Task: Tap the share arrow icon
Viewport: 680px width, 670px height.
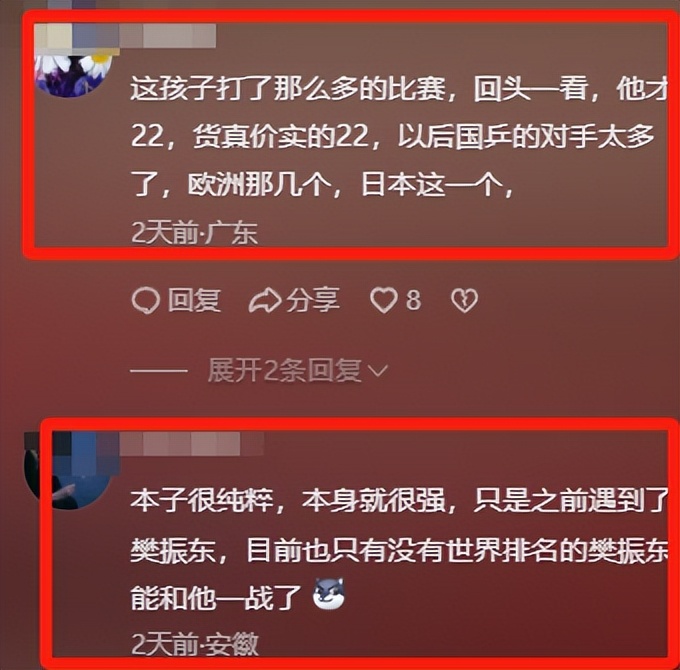Action: [x=264, y=301]
